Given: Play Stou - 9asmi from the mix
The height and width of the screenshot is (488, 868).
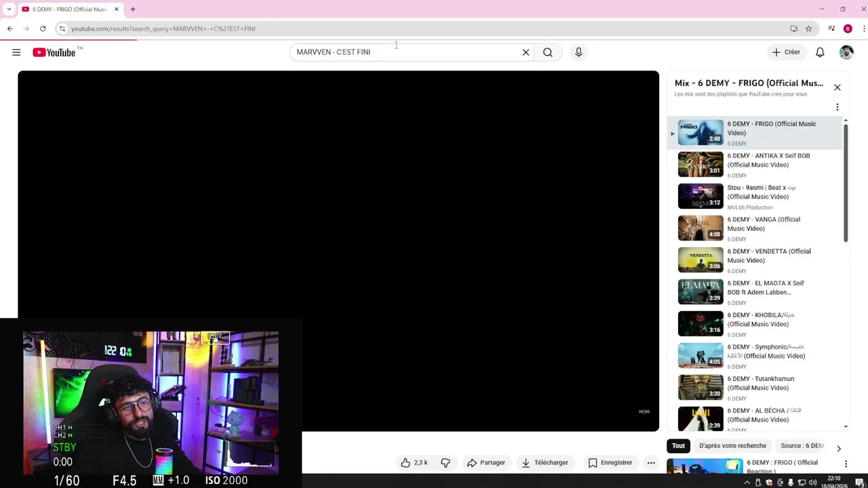Looking at the screenshot, I should 756,197.
